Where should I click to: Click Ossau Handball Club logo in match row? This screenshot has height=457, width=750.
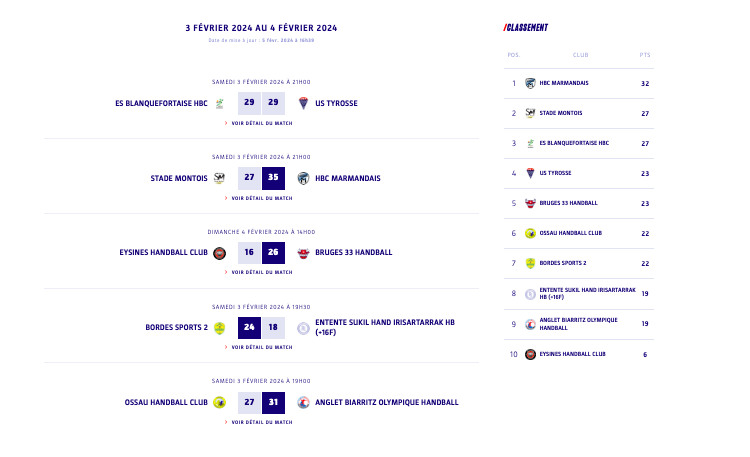(219, 402)
